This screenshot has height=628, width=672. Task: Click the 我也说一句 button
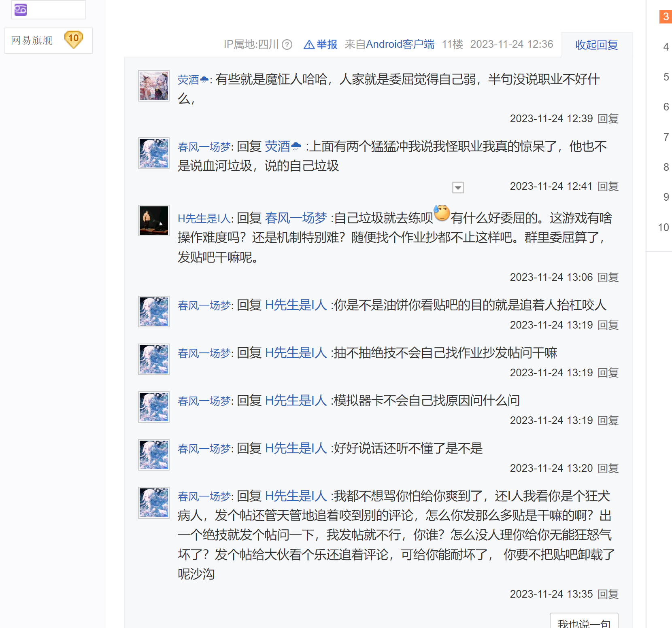pos(584,621)
